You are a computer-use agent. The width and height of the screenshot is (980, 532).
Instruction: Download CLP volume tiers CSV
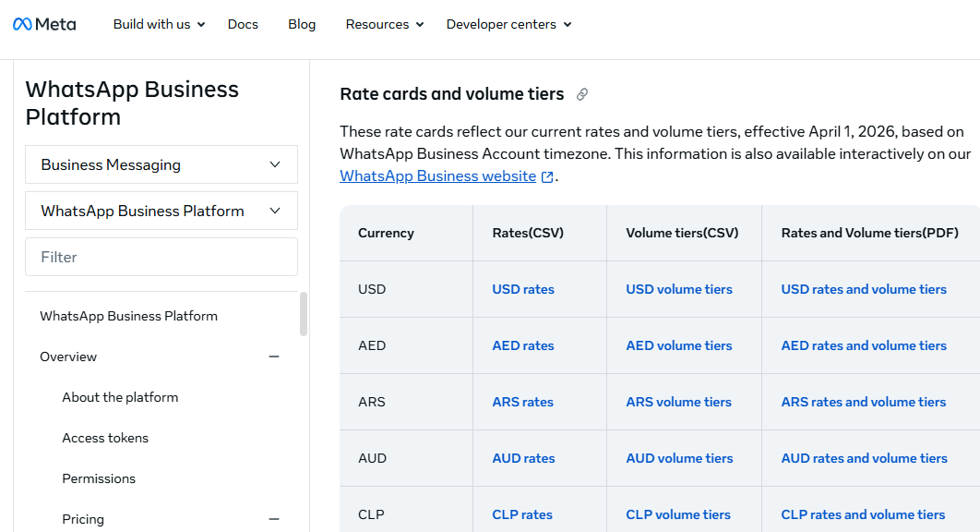[x=678, y=515]
